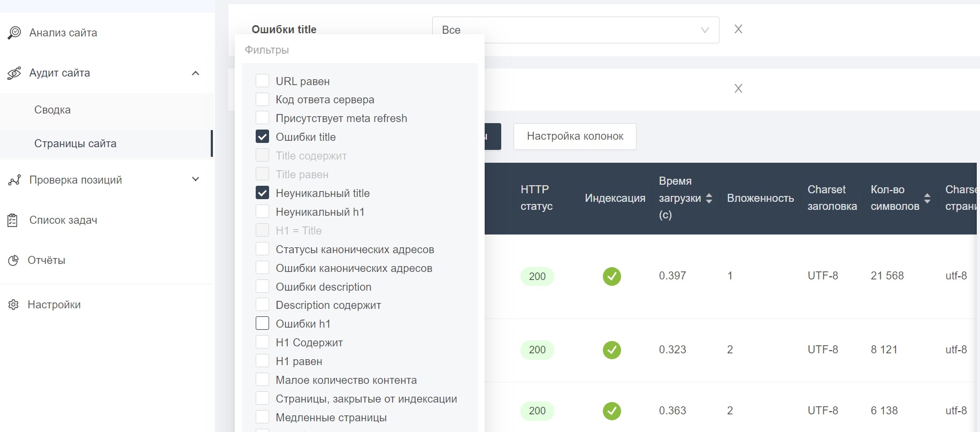Screen dimensions: 980x432
Task: Click the Настройка колонок button
Action: tap(575, 137)
